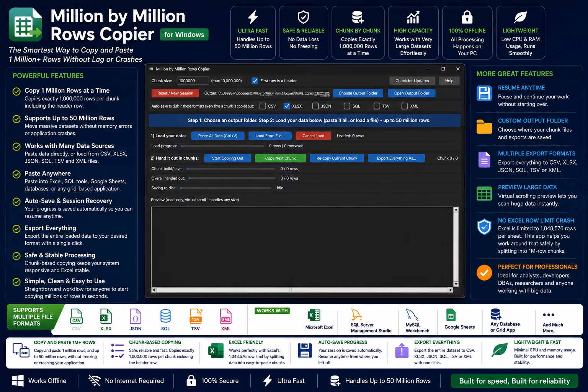Click Paste All Data (Ctrl+V) button
588x392 pixels.
coord(217,136)
